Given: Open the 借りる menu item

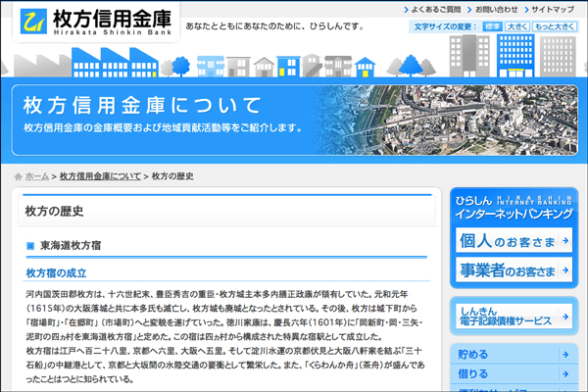Looking at the screenshot, I should pyautogui.click(x=514, y=373).
